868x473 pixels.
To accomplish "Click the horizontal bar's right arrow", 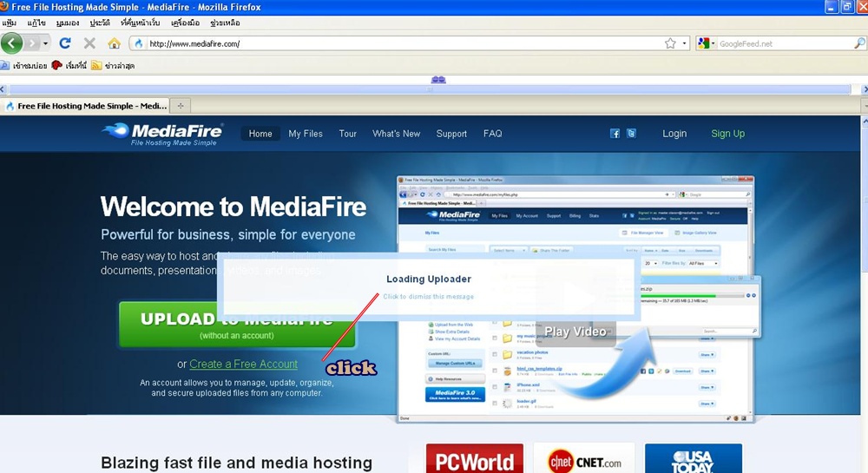I will 865,89.
